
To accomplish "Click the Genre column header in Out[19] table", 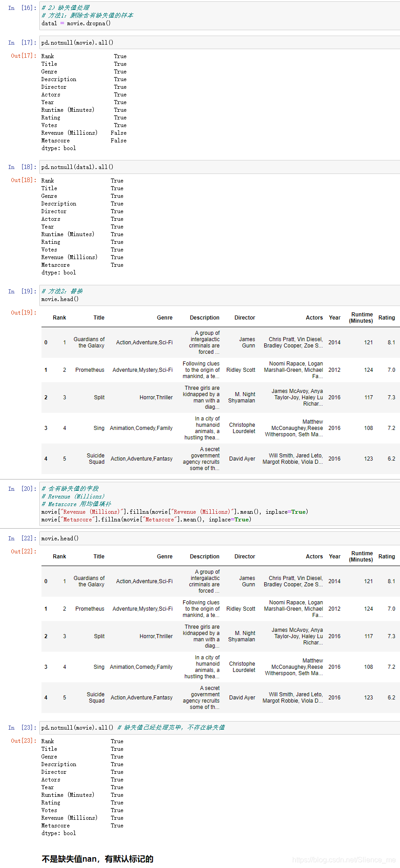I will (165, 318).
